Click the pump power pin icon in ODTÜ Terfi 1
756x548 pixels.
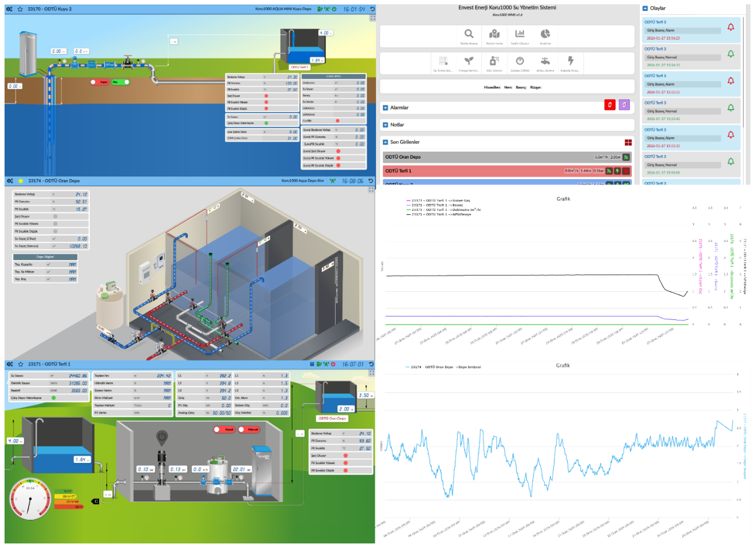pos(162,437)
